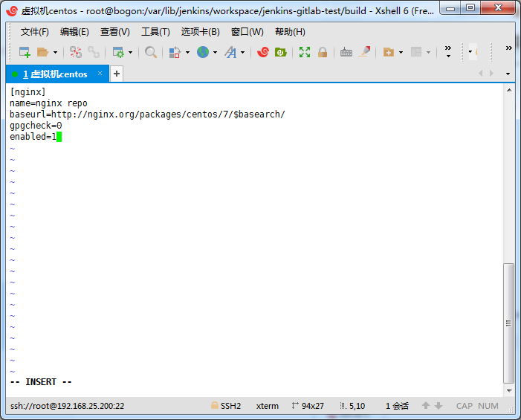Open the 帮助(H) menu
Screen dimensions: 521x420
[x=290, y=32]
